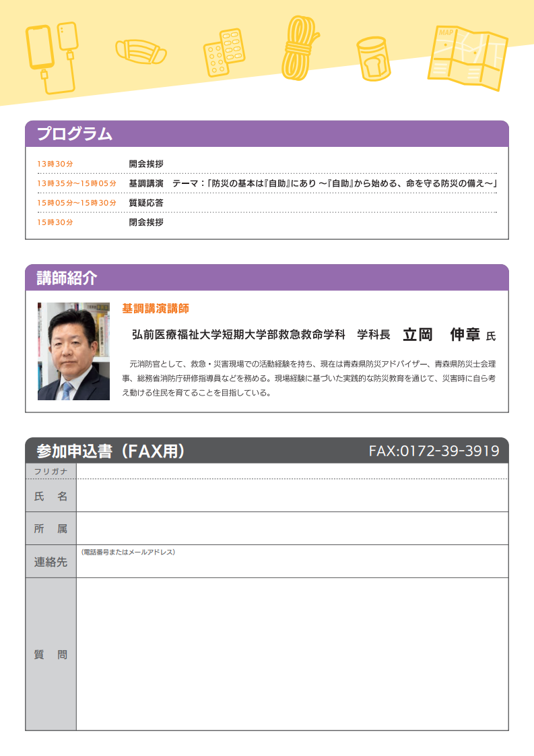
Task: Click the 基調講演 theme line in the program
Action: [312, 183]
